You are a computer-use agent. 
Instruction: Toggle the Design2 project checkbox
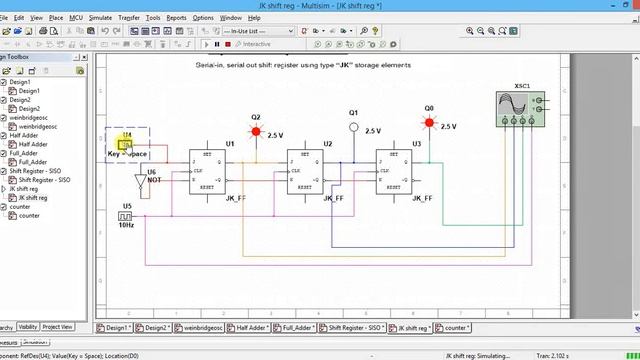tap(4, 100)
